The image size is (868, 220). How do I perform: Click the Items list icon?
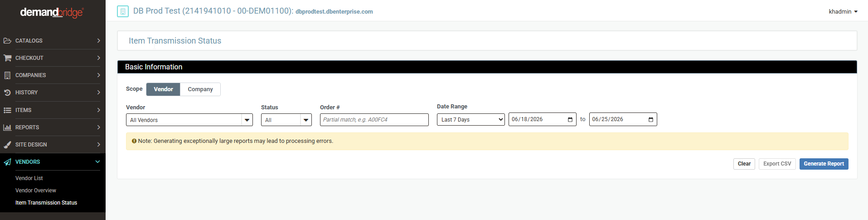point(7,110)
